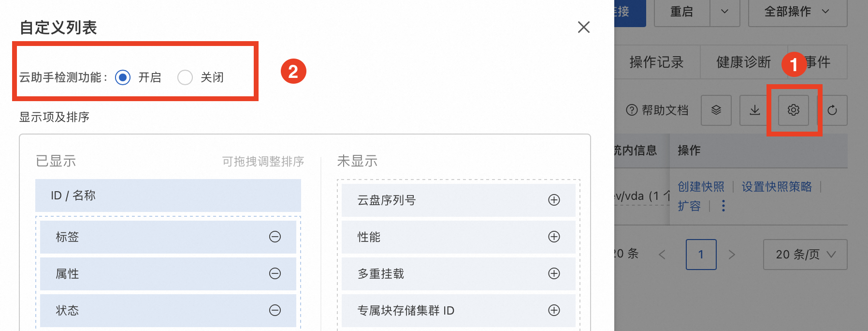Select 开启 for 云助手检测功能
868x331 pixels.
pyautogui.click(x=123, y=77)
